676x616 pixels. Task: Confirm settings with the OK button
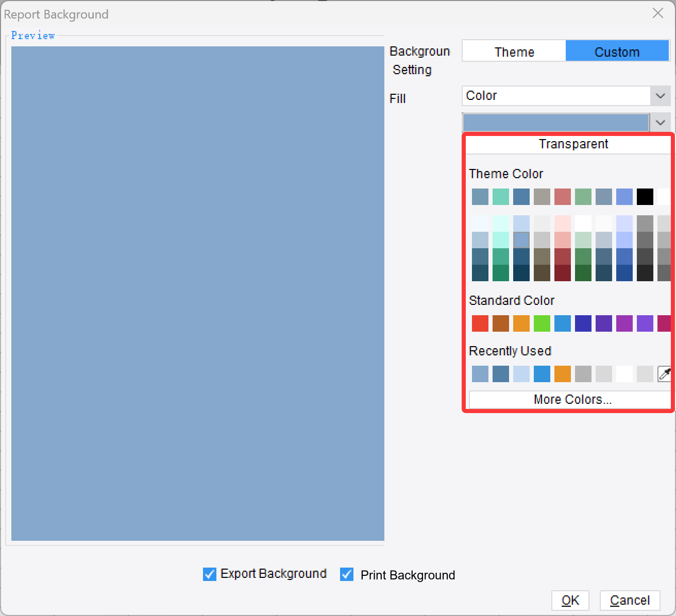pyautogui.click(x=570, y=600)
